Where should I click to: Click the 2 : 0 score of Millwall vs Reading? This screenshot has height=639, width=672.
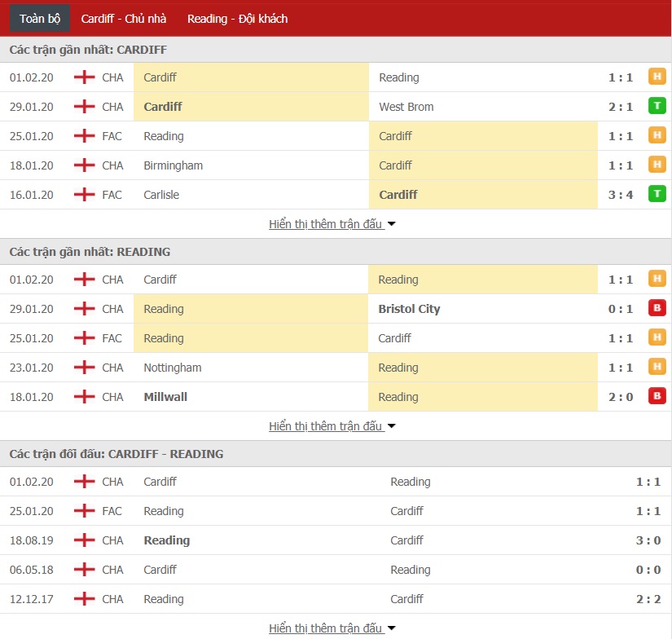(620, 397)
